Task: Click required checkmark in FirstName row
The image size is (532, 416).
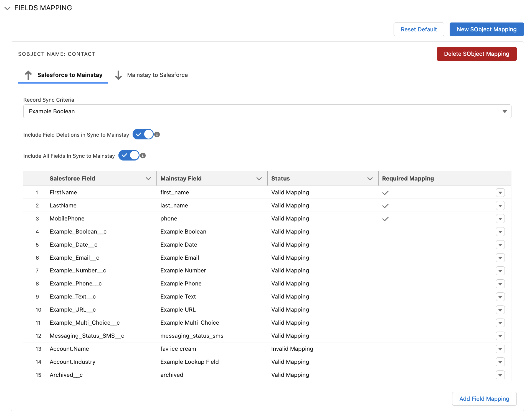Action: (x=385, y=193)
